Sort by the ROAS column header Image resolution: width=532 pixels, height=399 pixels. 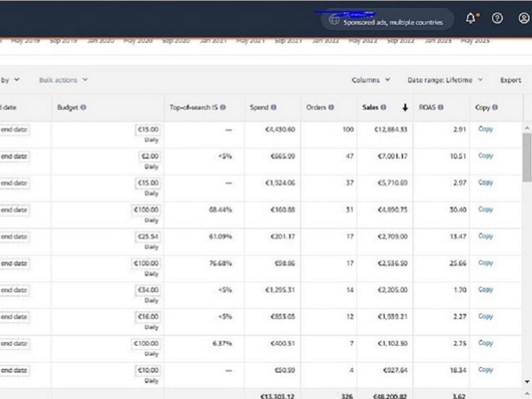coord(427,107)
